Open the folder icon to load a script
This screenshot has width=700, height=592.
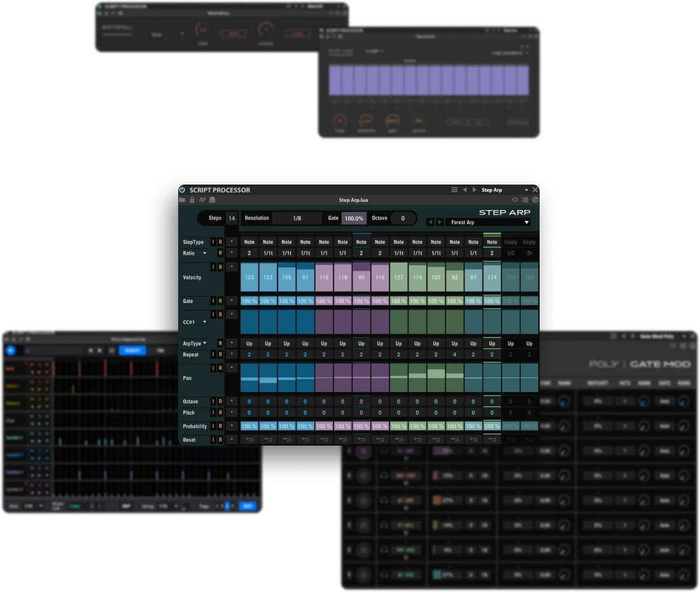(x=182, y=200)
